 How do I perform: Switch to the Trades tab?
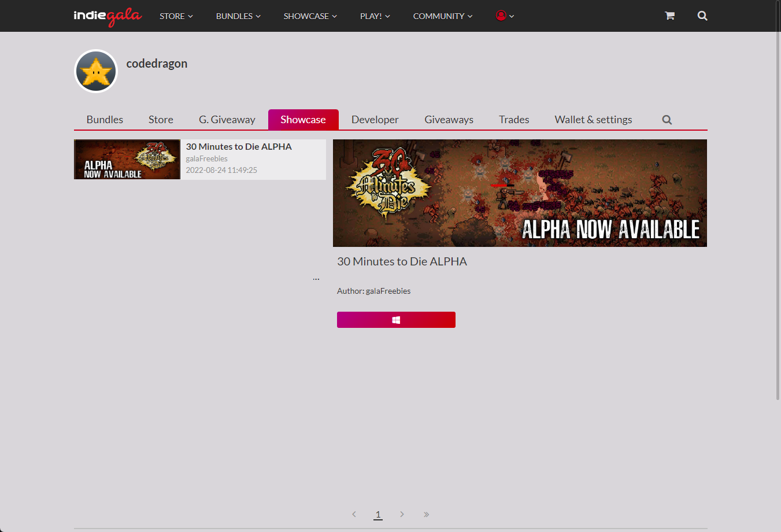point(514,120)
